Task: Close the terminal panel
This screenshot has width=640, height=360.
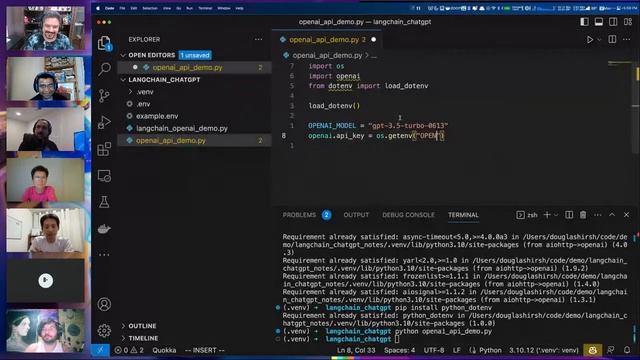Action: (x=627, y=215)
